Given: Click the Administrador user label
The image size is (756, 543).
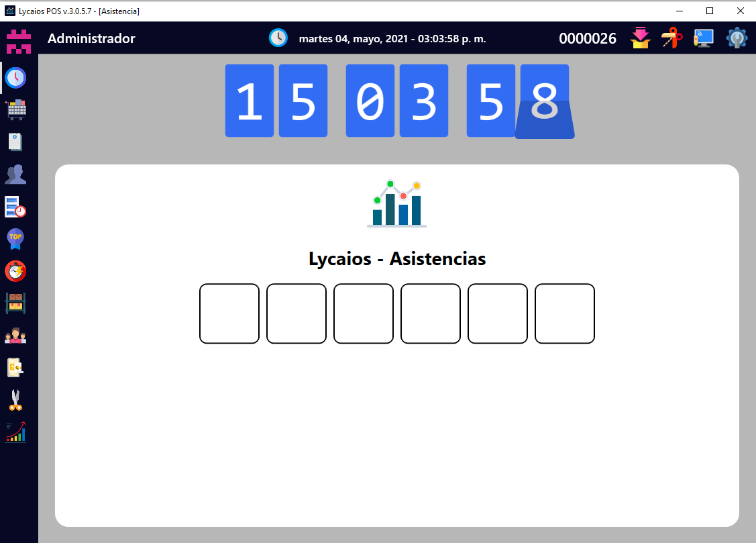Looking at the screenshot, I should [91, 38].
